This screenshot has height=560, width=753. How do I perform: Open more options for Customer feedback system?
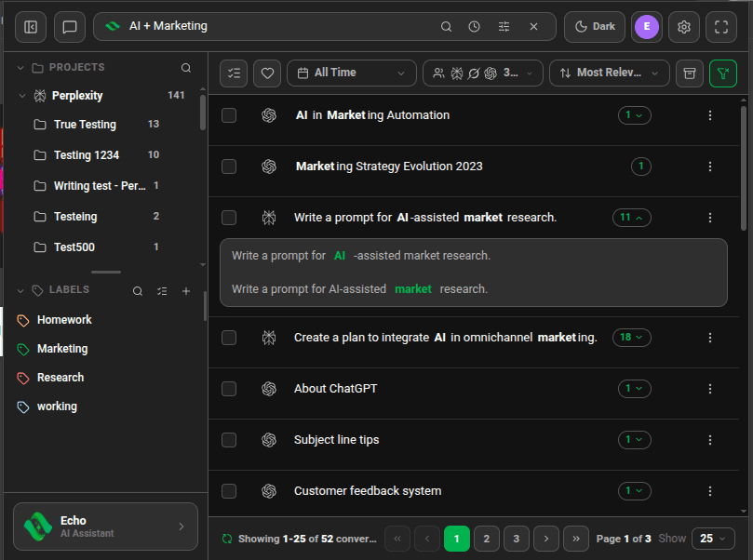[710, 491]
